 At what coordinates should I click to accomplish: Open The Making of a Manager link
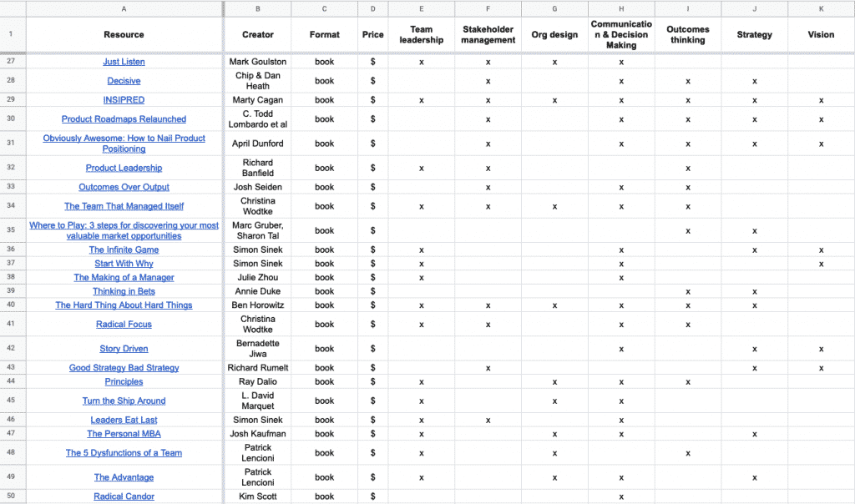(x=124, y=277)
